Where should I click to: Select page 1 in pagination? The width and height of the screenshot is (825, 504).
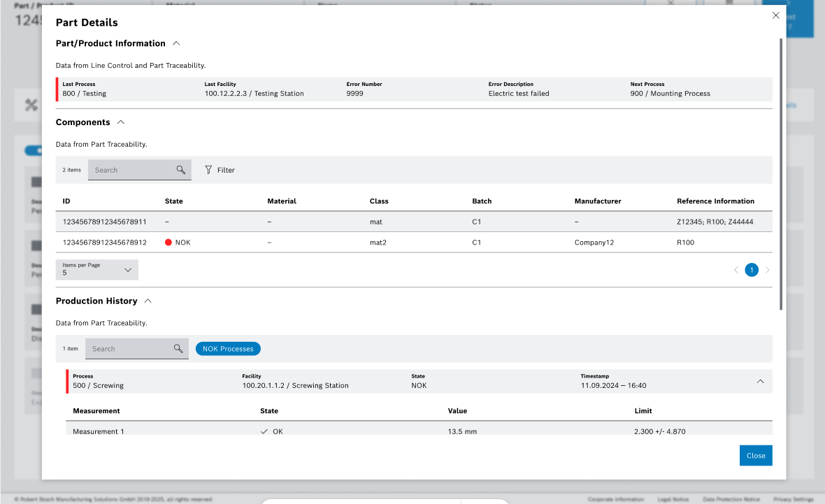[x=752, y=270]
